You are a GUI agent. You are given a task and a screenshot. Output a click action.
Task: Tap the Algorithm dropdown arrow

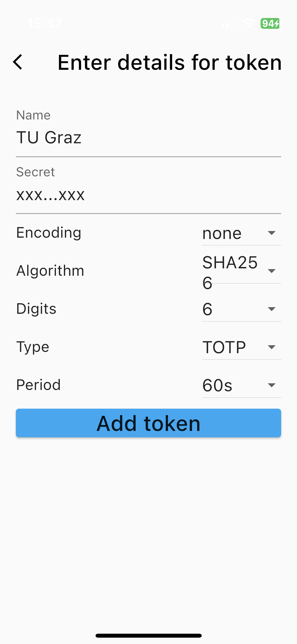[271, 271]
